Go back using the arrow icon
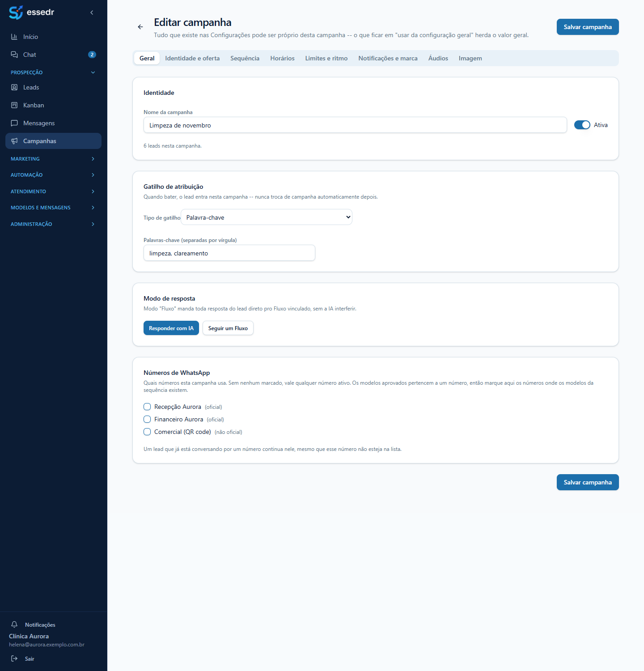 pos(140,27)
